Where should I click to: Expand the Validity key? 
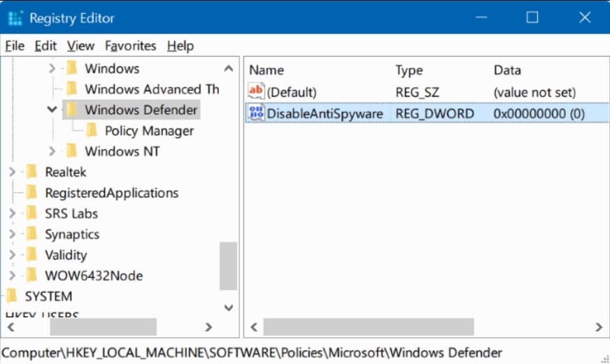pyautogui.click(x=12, y=255)
